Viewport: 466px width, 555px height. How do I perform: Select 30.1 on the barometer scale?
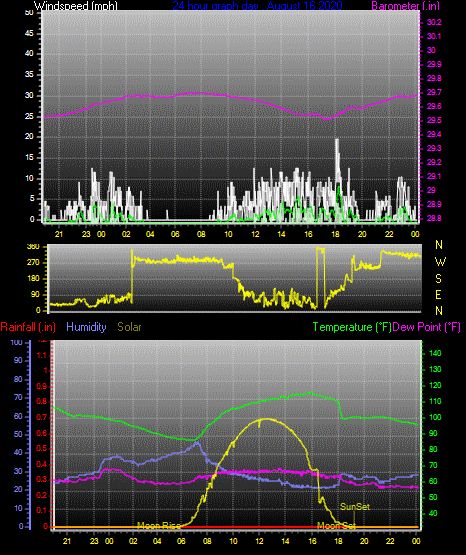(434, 36)
